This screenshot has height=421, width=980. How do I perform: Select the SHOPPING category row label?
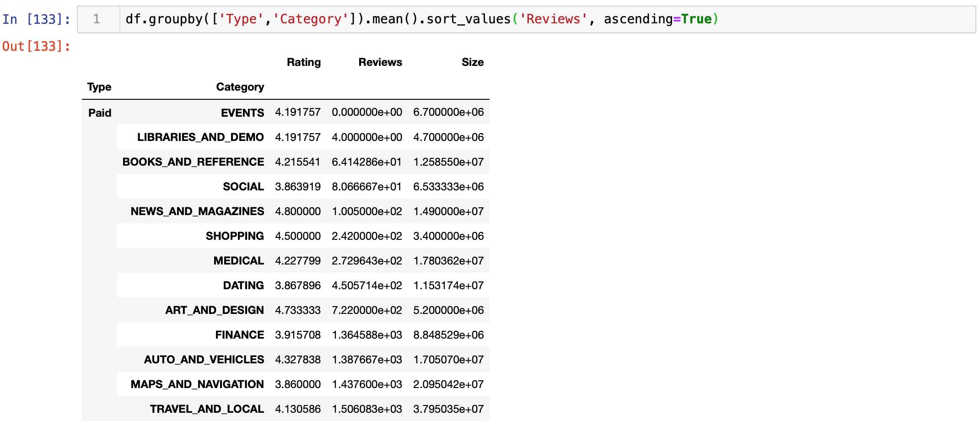[235, 236]
